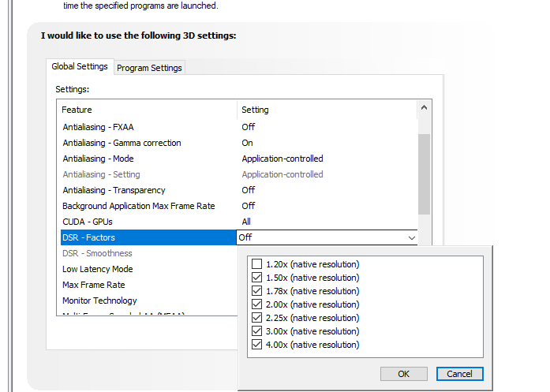This screenshot has width=550, height=392.
Task: Collapse the DSR - Factors dropdown arrow
Action: click(x=411, y=237)
